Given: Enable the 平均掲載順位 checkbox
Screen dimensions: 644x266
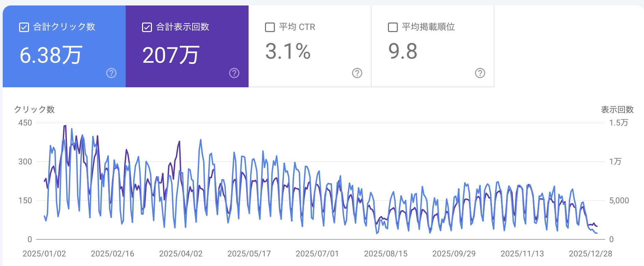Looking at the screenshot, I should point(393,27).
